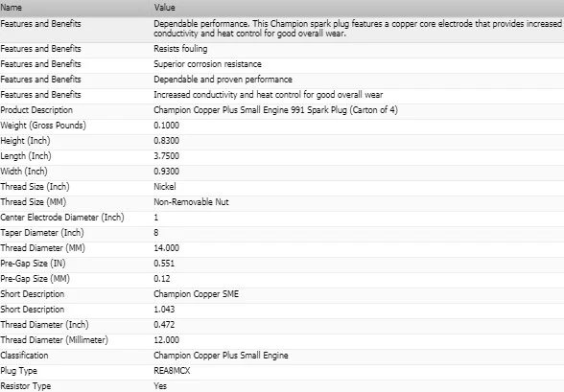Click the 14.000 value cell
The height and width of the screenshot is (392, 564).
coord(166,248)
